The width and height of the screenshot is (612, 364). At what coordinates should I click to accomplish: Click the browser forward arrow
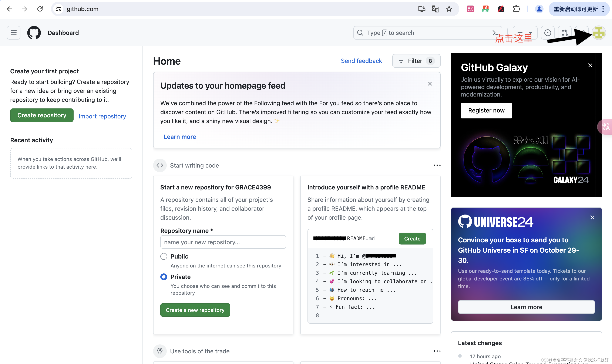pyautogui.click(x=24, y=9)
